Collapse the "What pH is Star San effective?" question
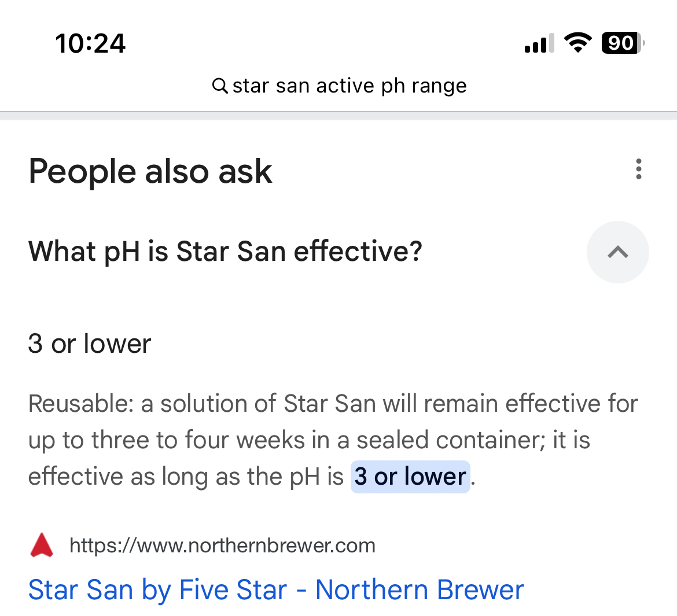 (x=225, y=252)
